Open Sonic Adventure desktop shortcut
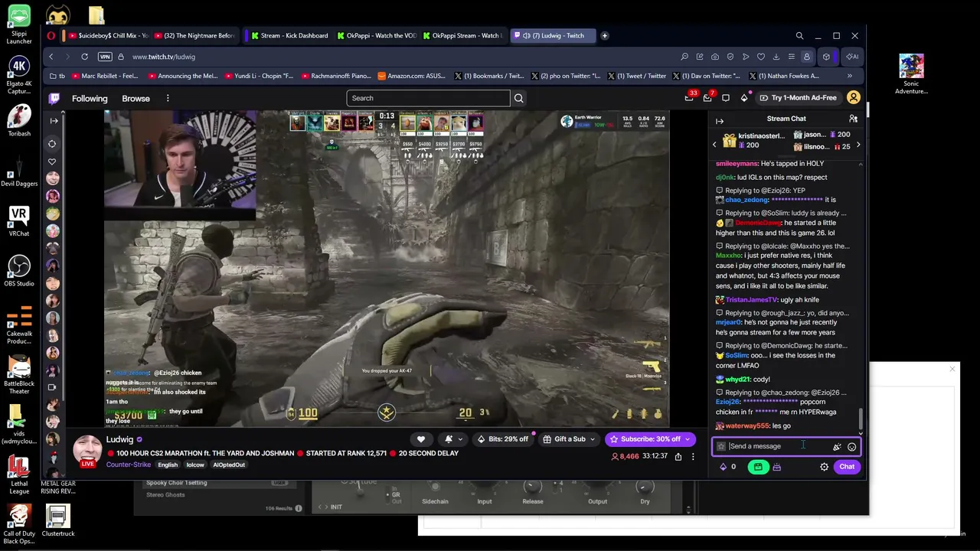This screenshot has width=980, height=551. 911,74
